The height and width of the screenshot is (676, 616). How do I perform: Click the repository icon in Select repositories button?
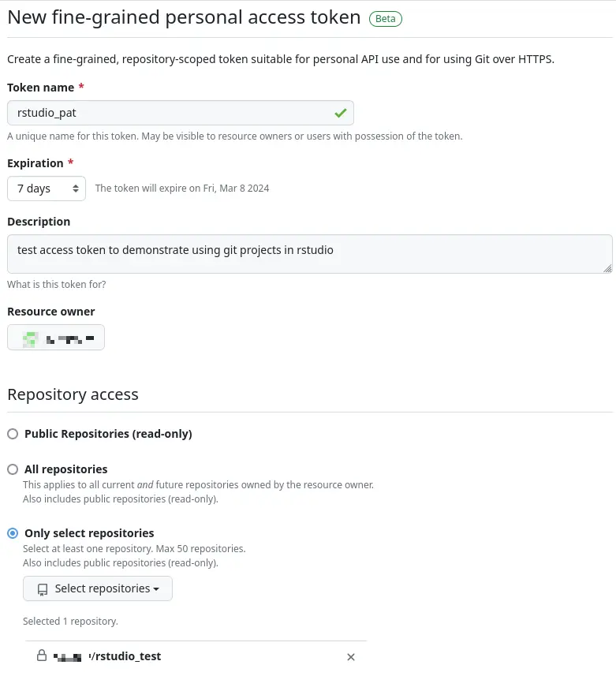click(43, 589)
